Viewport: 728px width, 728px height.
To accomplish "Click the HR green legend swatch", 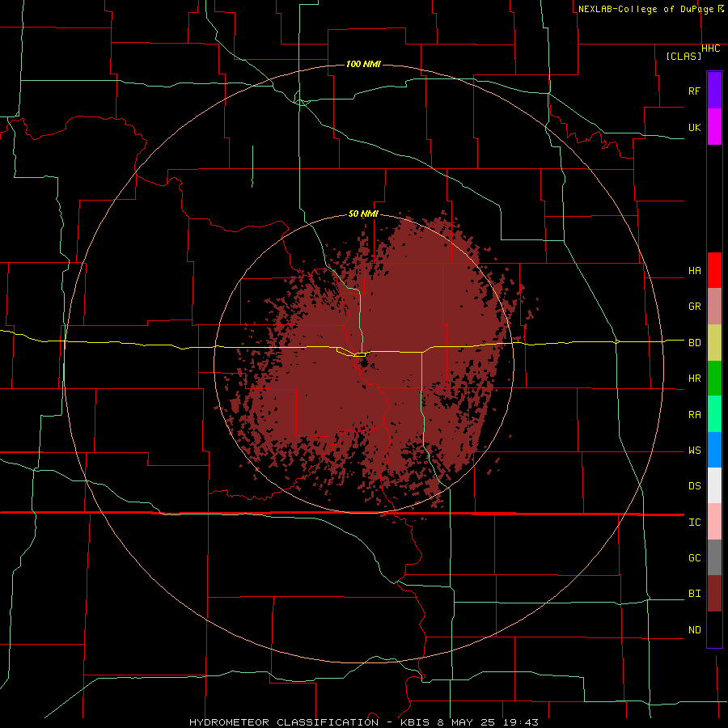I will (714, 379).
